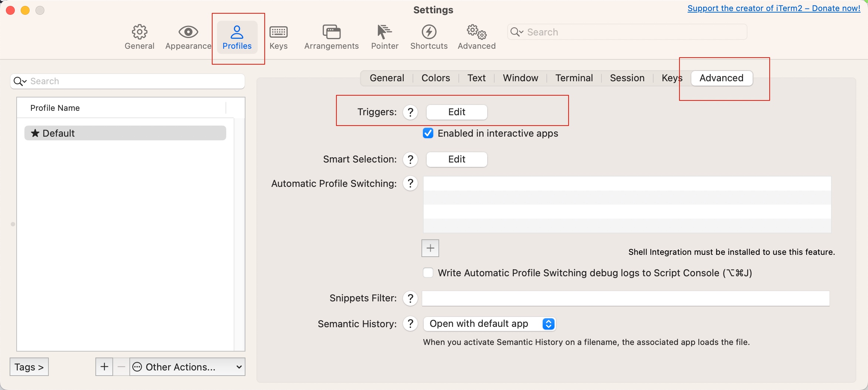Open the iTerm2 donate link
Viewport: 868px width, 390px height.
pyautogui.click(x=774, y=8)
